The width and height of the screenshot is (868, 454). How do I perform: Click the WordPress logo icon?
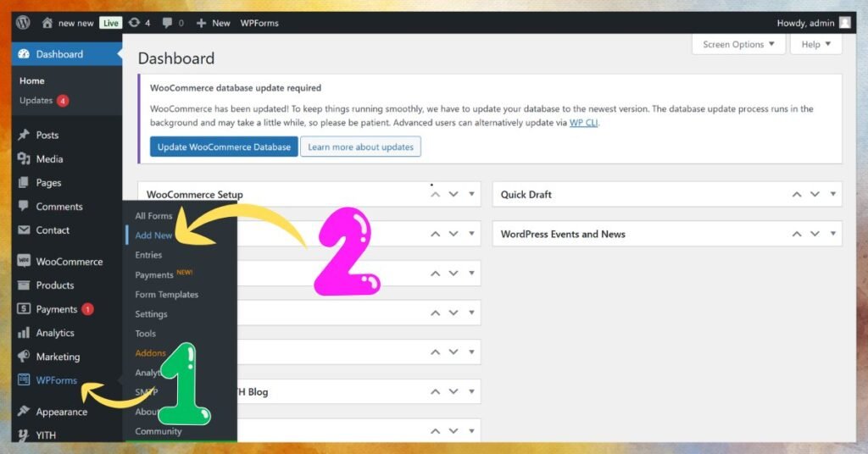pyautogui.click(x=23, y=23)
